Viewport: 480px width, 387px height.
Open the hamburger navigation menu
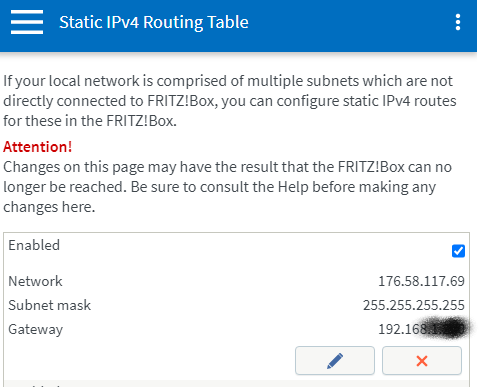tap(27, 22)
